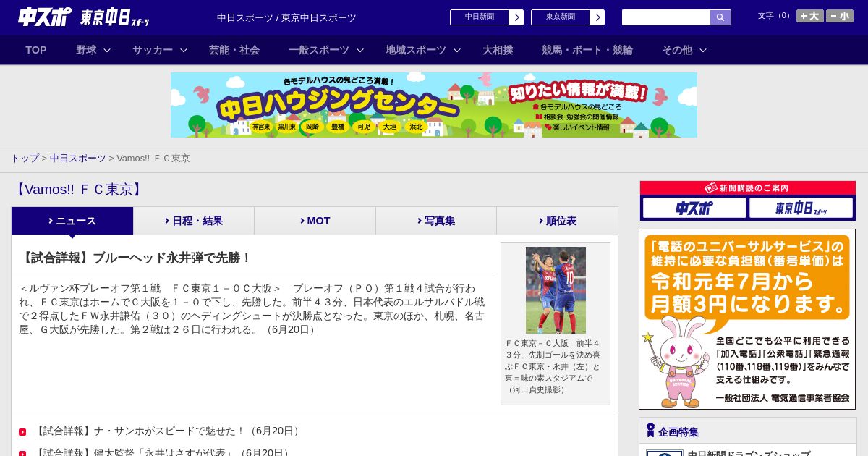Click photo caption ＦＣ東京－Ｃ大阪 前半43分
Viewport: 868px width, 456px height.
pyautogui.click(x=553, y=366)
